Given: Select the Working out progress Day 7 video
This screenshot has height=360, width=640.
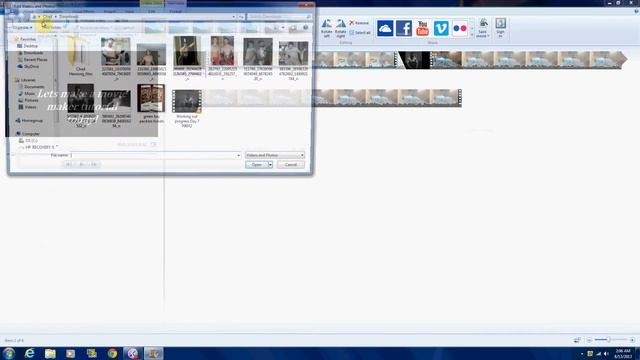Looking at the screenshot, I should pyautogui.click(x=187, y=109).
